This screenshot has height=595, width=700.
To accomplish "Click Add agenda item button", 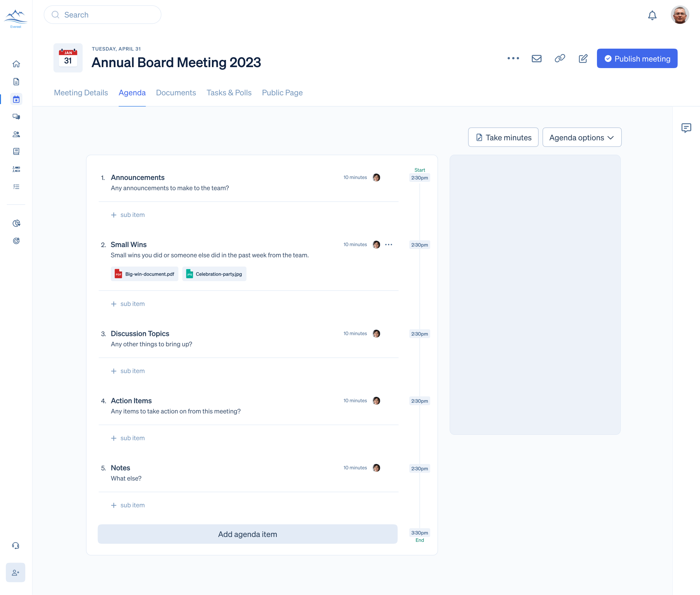I will tap(247, 534).
